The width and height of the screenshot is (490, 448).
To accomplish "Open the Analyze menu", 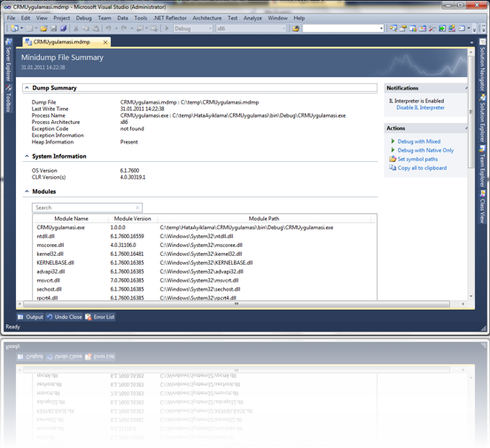I will 253,18.
